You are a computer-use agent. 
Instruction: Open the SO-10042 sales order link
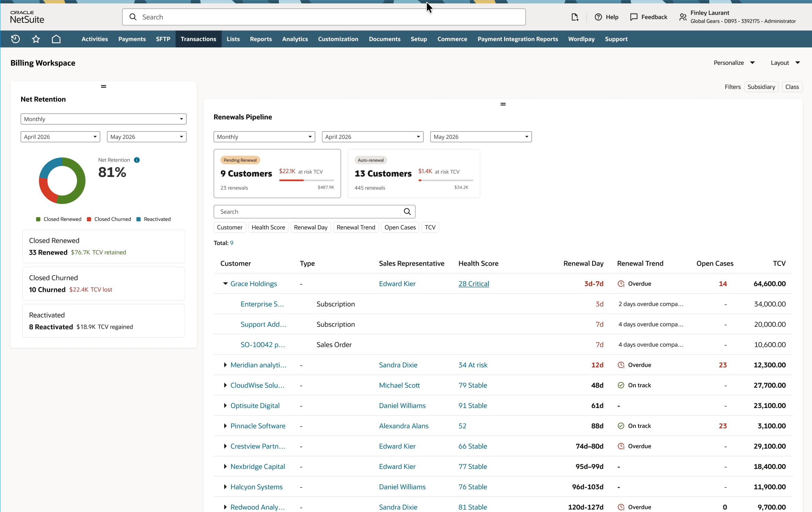coord(263,345)
